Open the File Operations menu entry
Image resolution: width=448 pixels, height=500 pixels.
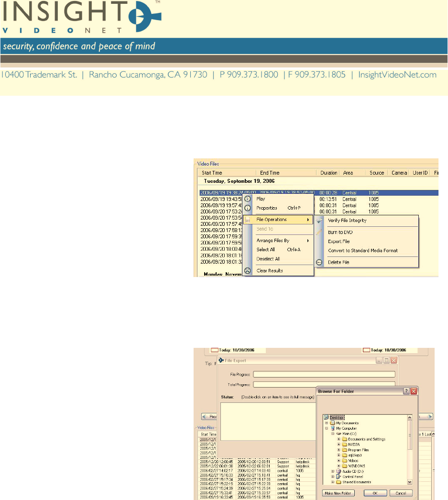(278, 220)
